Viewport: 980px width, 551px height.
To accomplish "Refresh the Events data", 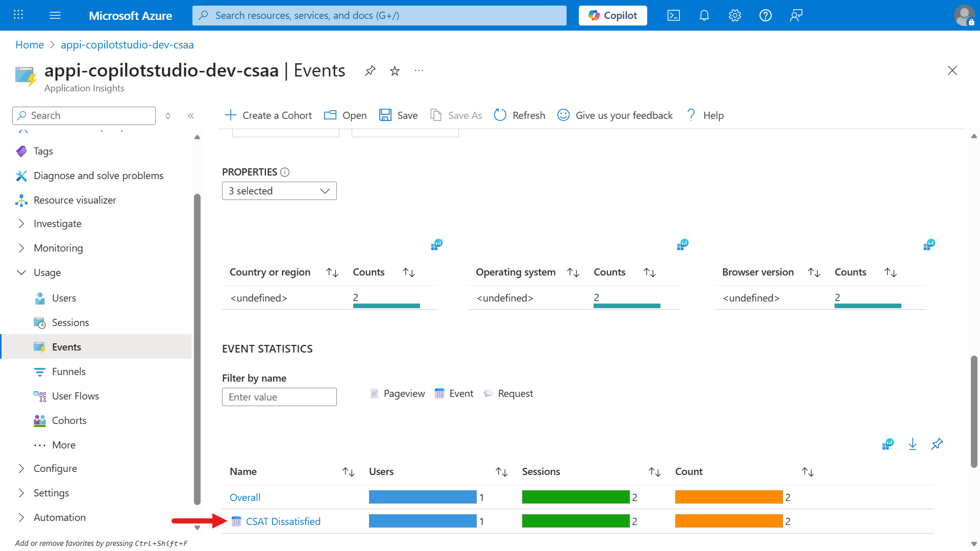I will pyautogui.click(x=519, y=115).
